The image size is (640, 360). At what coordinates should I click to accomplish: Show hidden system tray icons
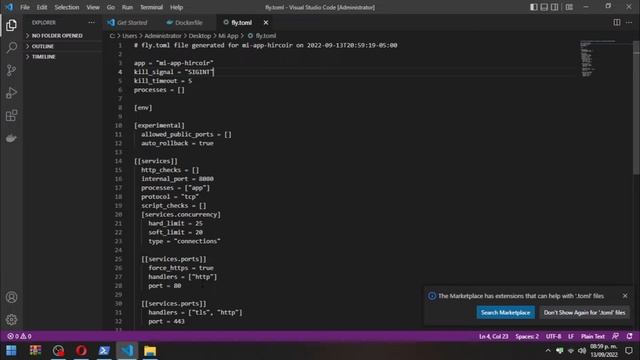[548, 351]
